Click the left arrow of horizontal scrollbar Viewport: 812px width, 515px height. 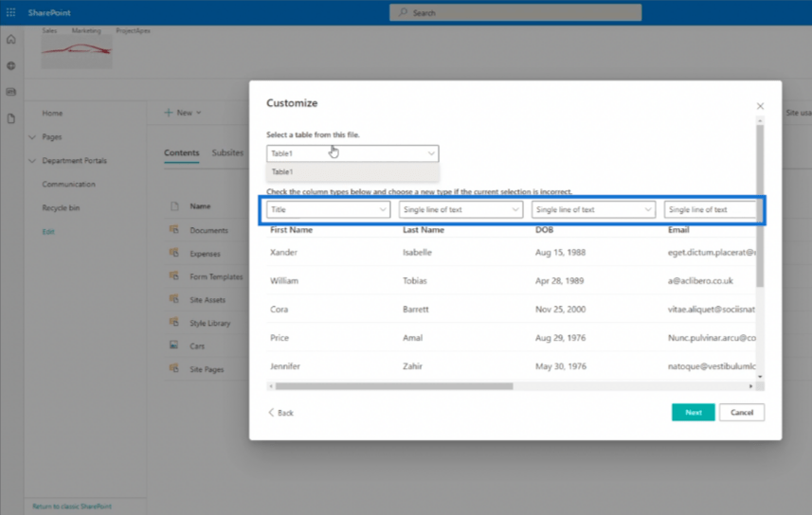coord(271,386)
